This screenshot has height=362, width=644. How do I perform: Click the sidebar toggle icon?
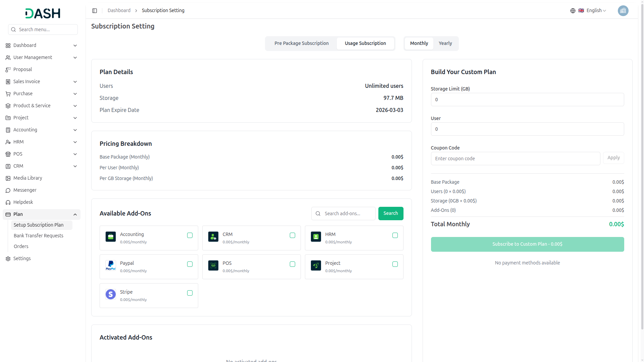95,11
